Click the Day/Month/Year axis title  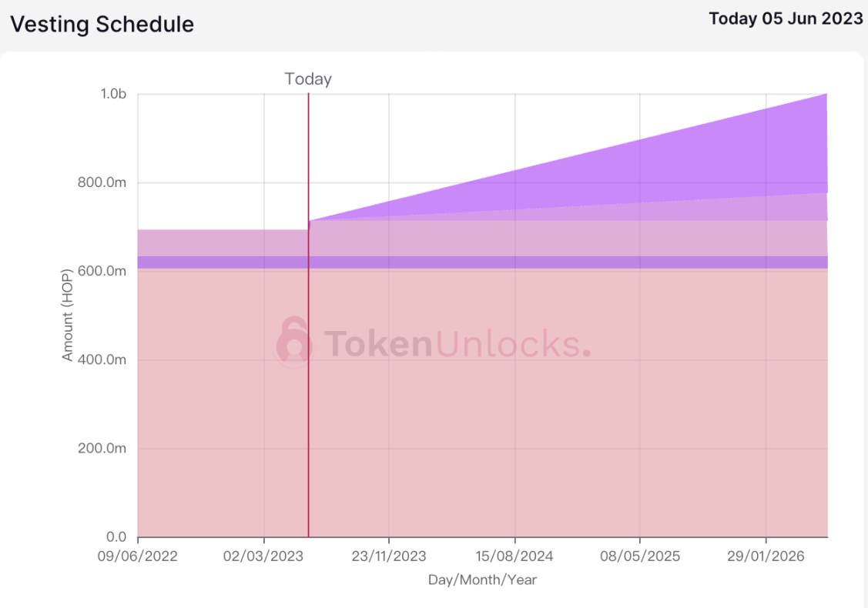coord(482,580)
